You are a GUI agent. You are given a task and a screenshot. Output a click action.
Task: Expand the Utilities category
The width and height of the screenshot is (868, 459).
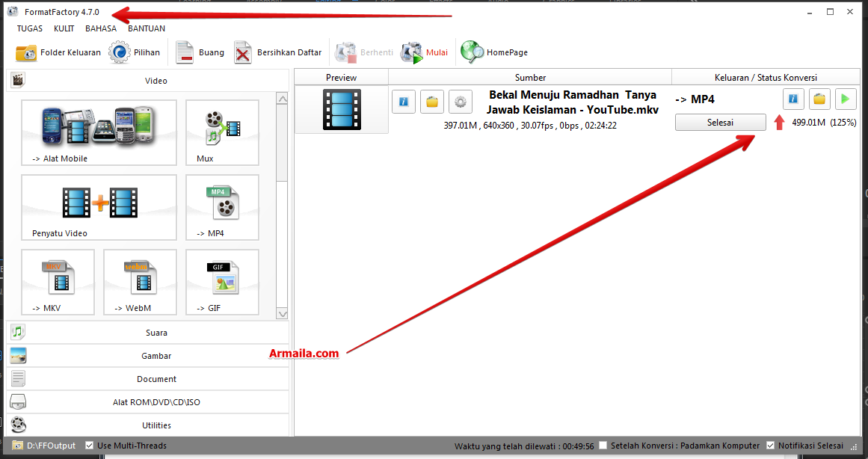coord(147,425)
